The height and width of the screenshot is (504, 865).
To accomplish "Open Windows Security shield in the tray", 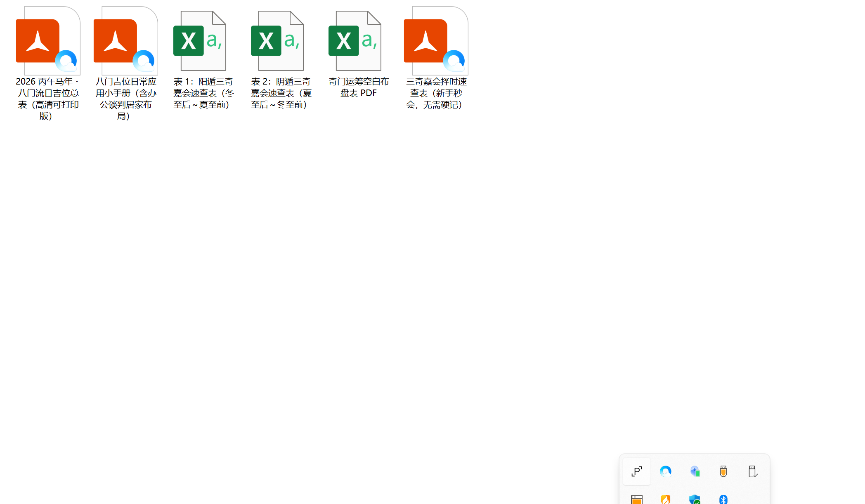I will 695,501.
